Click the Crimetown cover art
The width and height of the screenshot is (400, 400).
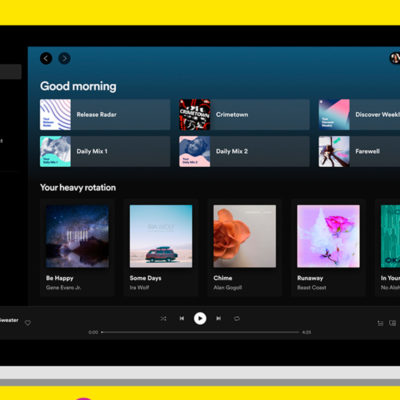195,114
